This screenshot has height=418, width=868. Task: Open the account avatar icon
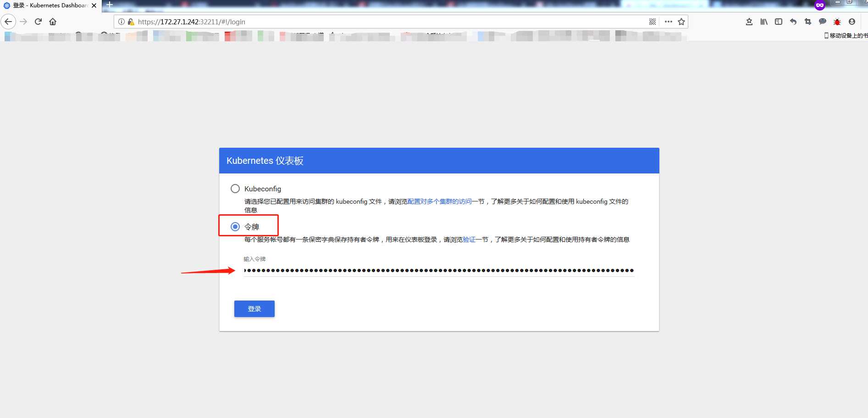pos(852,22)
